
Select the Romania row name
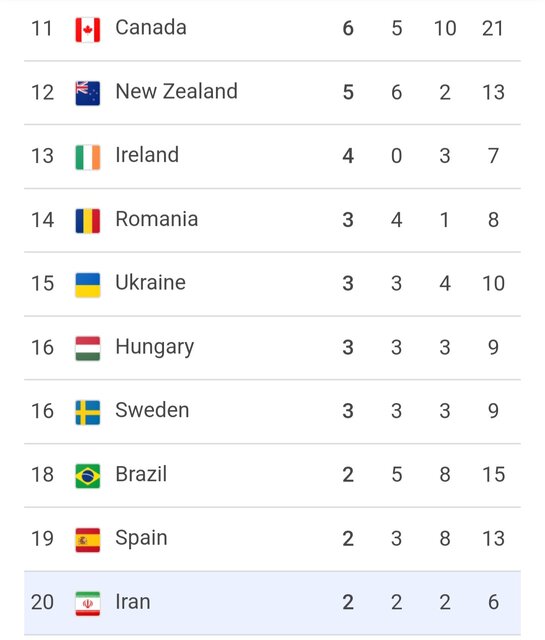pyautogui.click(x=157, y=219)
